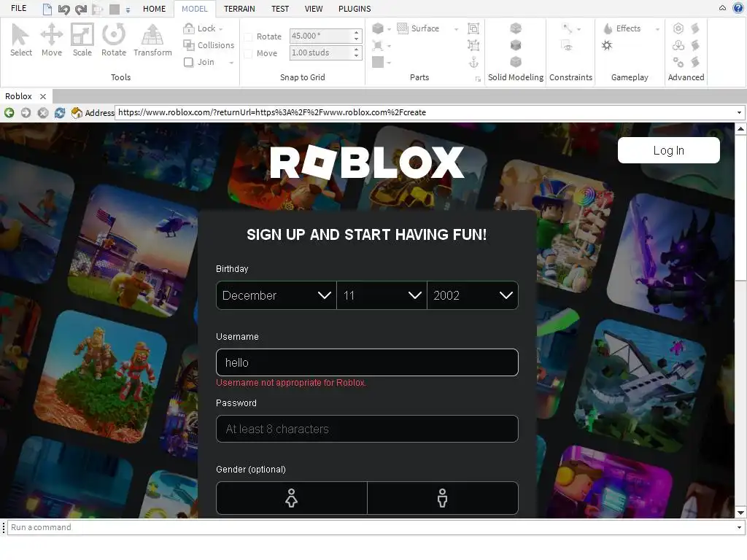Click the Redo arrow icon
Screen dimensions: 747x560
coord(81,9)
